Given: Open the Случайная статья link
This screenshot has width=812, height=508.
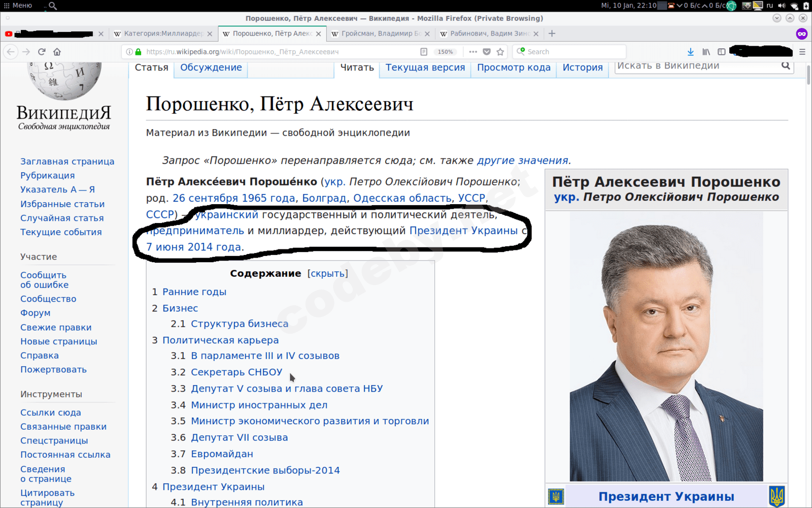Looking at the screenshot, I should (x=62, y=217).
